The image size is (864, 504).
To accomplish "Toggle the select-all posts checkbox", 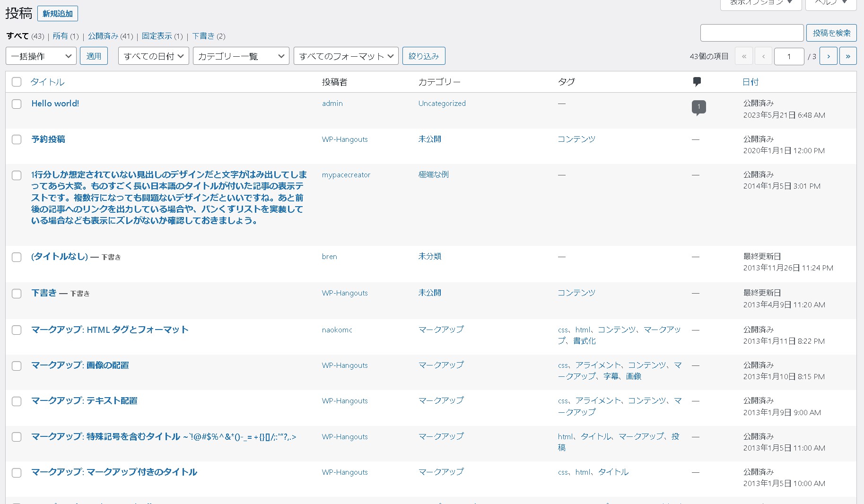I will click(17, 81).
